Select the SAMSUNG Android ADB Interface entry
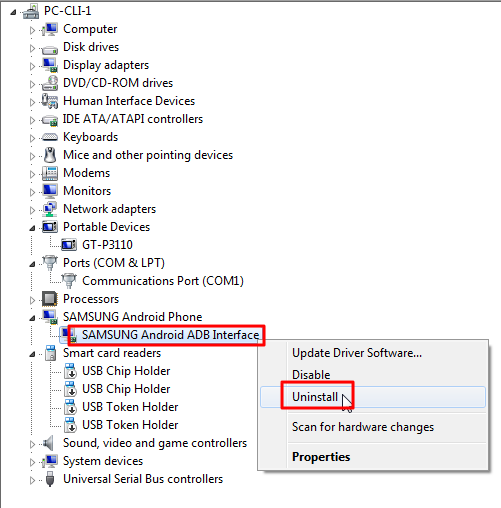This screenshot has height=508, width=501. pyautogui.click(x=170, y=335)
